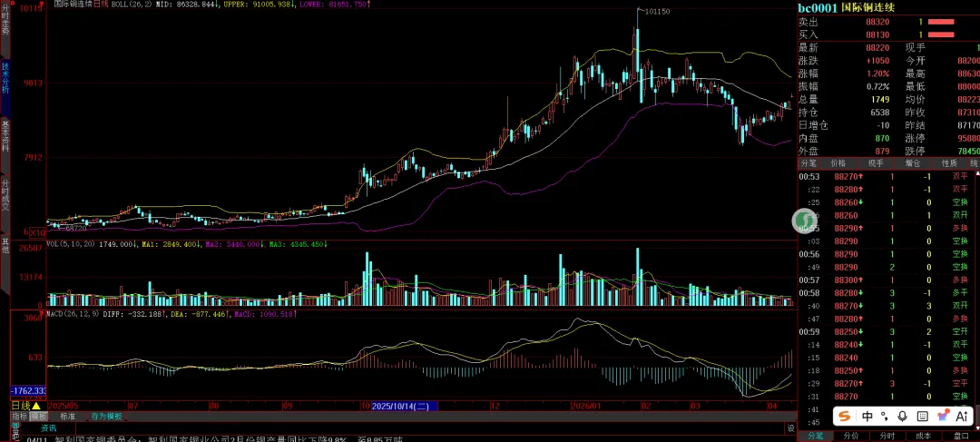The height and width of the screenshot is (442, 980).
Task: Click the 涨幅 value 1.20%
Action: 877,74
